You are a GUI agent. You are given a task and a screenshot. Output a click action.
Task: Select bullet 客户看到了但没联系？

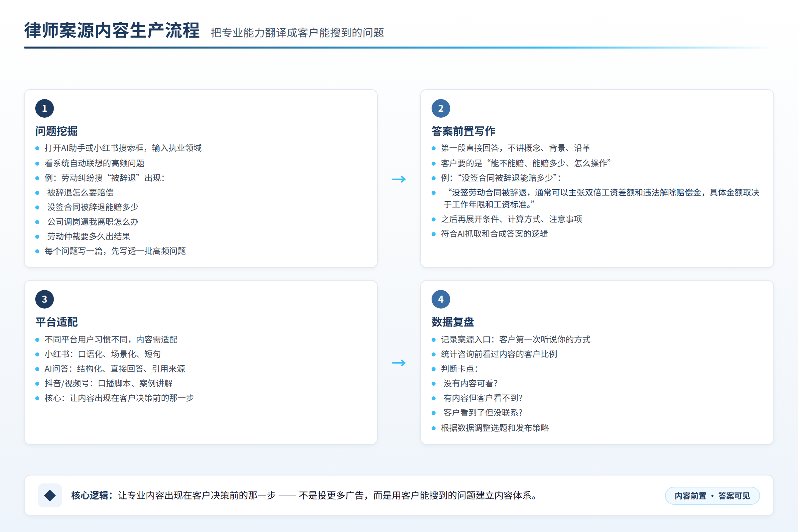pyautogui.click(x=483, y=413)
